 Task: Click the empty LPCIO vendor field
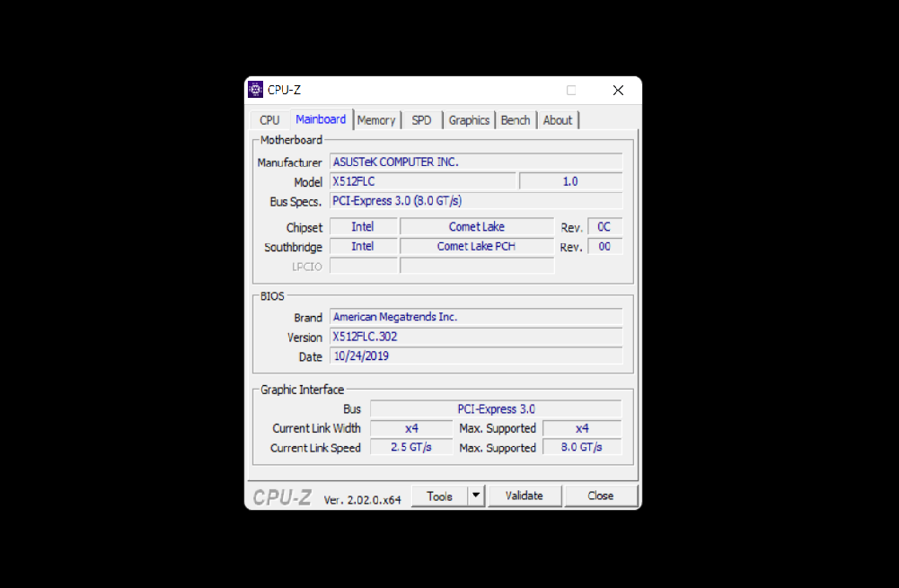[364, 266]
